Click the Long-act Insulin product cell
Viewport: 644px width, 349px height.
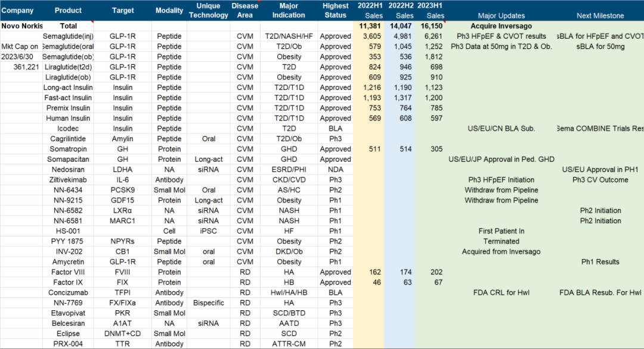pos(68,88)
